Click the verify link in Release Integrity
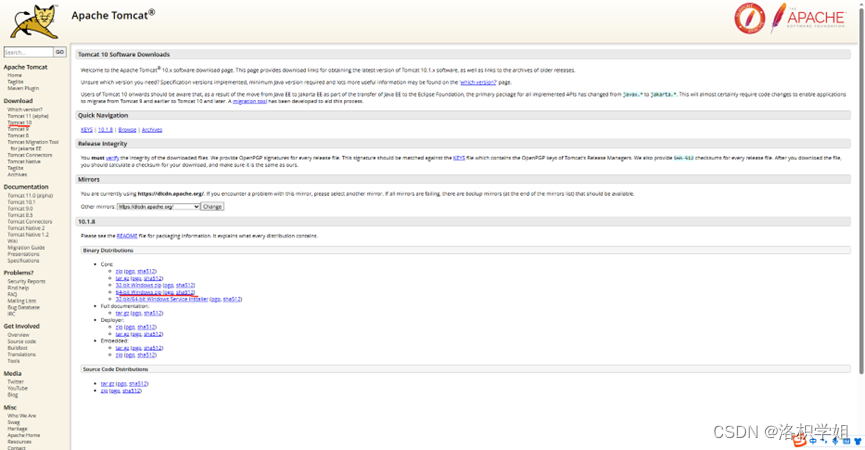Screen dimensions: 865x450 (x=112, y=158)
